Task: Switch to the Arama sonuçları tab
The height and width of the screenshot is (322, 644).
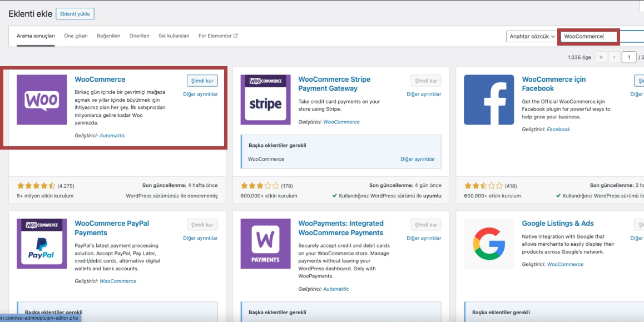Action: coord(36,36)
